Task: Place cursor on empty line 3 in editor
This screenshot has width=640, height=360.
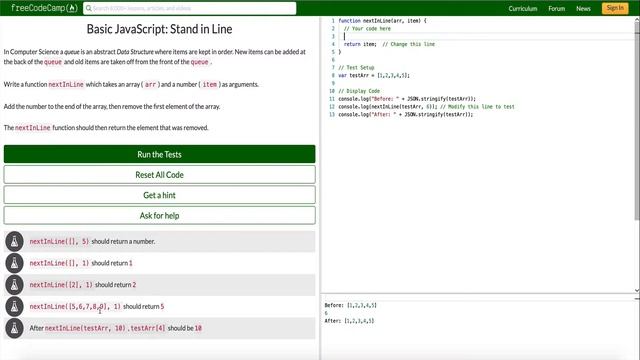Action: pyautogui.click(x=486, y=36)
